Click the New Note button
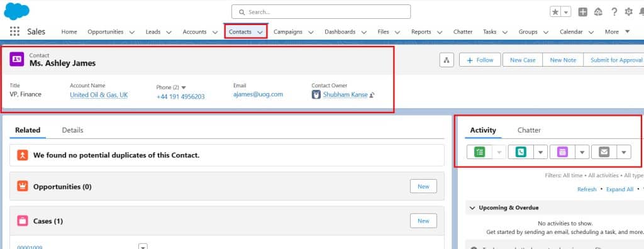644x249 pixels. [x=563, y=60]
